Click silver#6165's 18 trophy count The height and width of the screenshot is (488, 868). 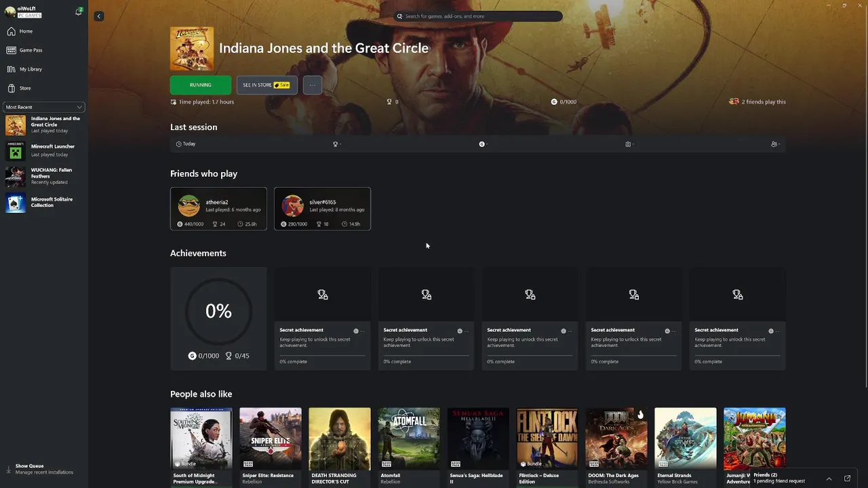(322, 224)
